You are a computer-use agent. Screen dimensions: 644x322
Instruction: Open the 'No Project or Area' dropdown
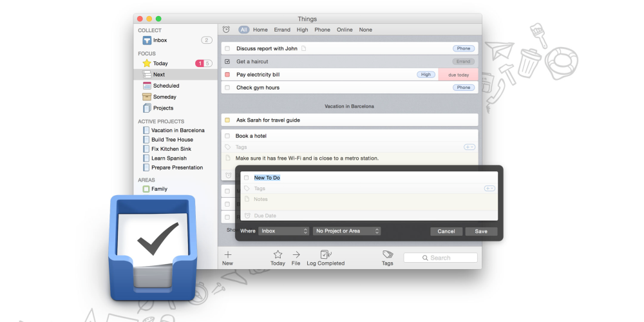pyautogui.click(x=346, y=231)
